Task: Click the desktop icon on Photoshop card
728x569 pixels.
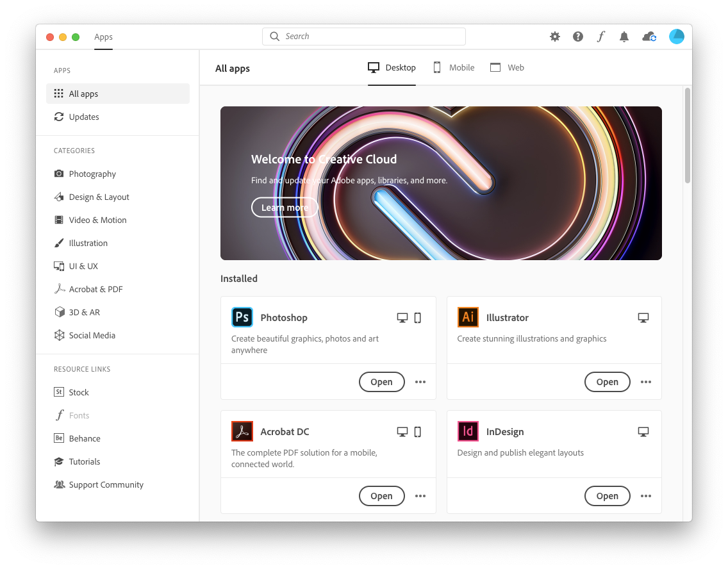Action: click(x=402, y=318)
